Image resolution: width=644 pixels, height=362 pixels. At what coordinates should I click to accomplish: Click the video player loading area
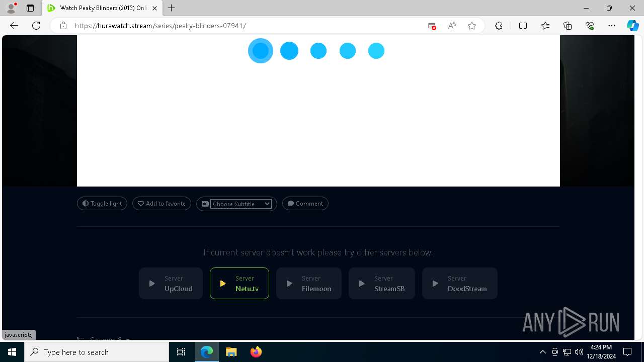(318, 111)
